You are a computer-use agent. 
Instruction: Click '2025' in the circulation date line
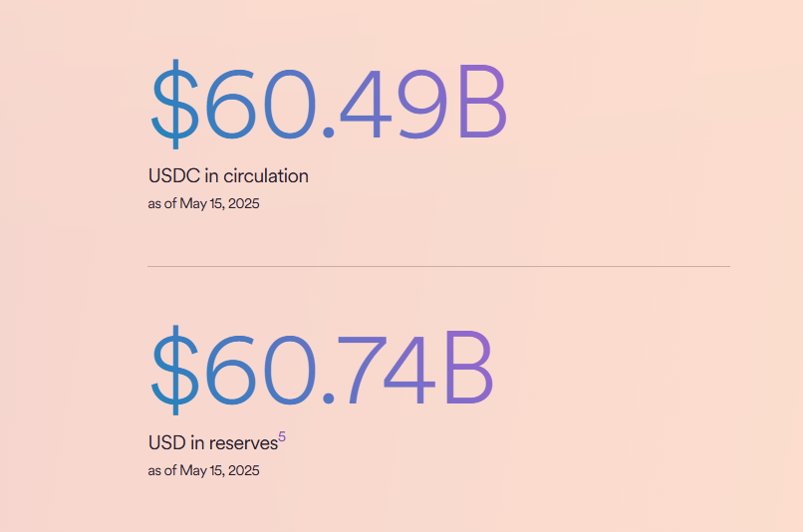pyautogui.click(x=256, y=203)
